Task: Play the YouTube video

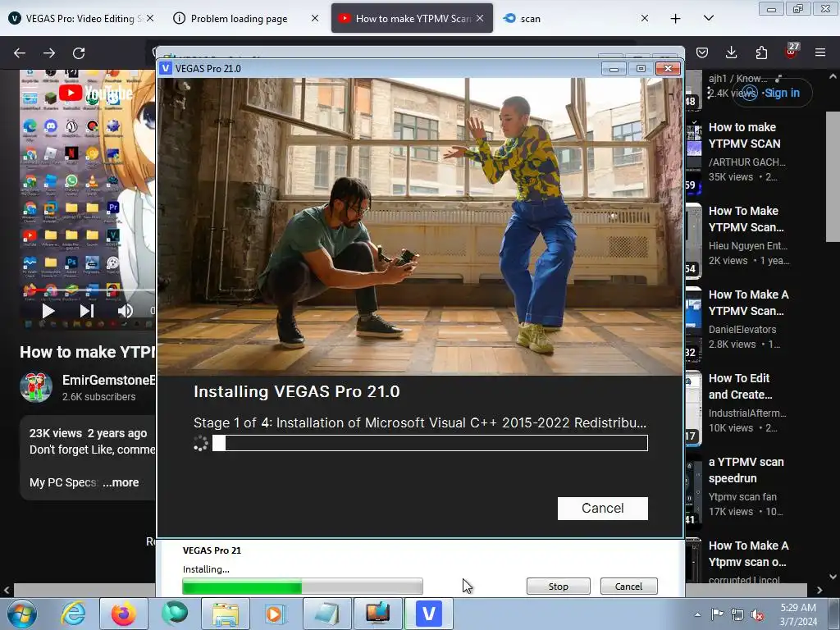Action: coord(48,311)
